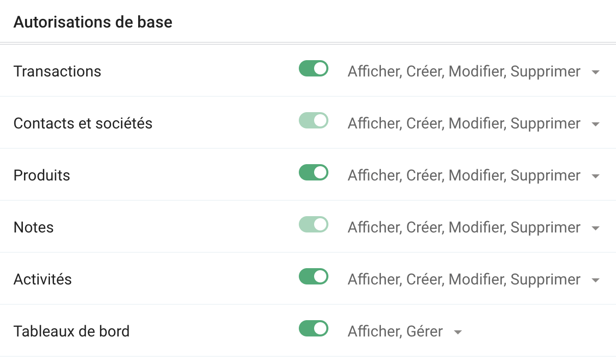Toggle the Notes permission switch
The height and width of the screenshot is (364, 616).
(x=313, y=225)
